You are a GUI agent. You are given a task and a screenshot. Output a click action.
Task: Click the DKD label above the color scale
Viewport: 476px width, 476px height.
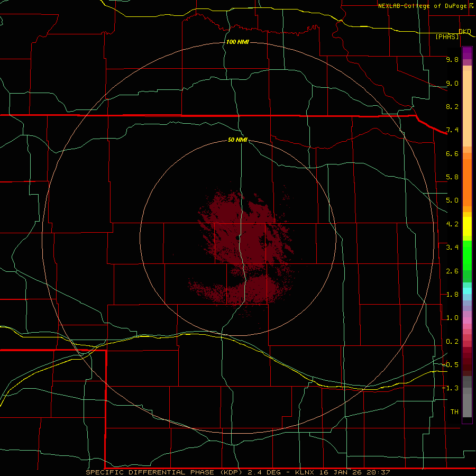click(x=465, y=31)
